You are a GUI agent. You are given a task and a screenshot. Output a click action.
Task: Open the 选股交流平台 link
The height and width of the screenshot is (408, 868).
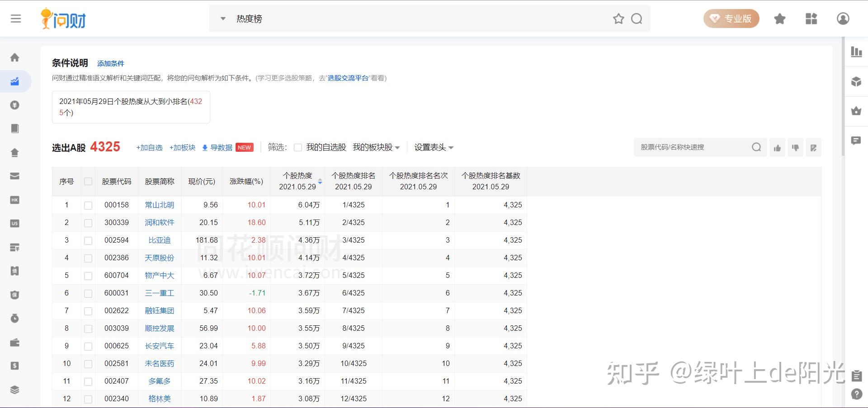click(348, 78)
